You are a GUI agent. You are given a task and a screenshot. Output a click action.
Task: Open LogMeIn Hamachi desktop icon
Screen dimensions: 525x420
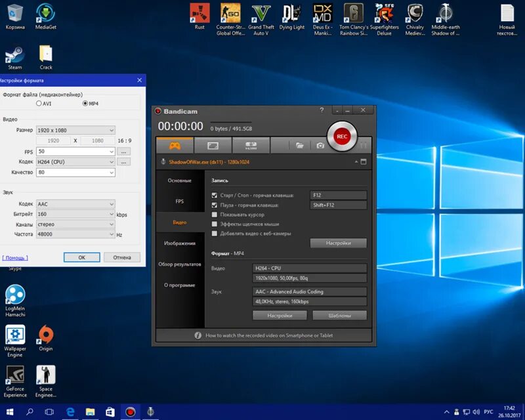(x=15, y=301)
